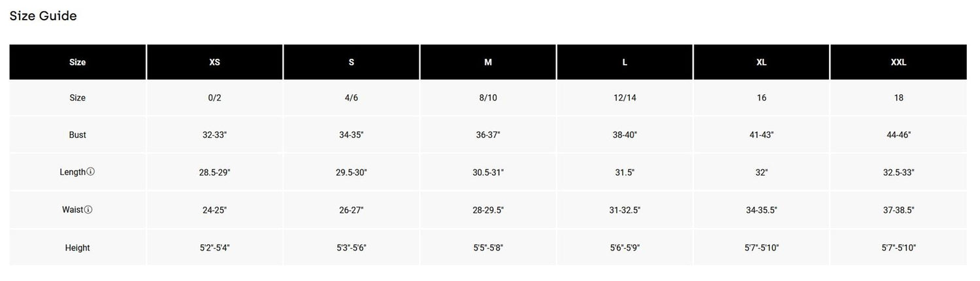Select the XL column header
Viewport: 980px width, 281px height.
click(x=762, y=62)
